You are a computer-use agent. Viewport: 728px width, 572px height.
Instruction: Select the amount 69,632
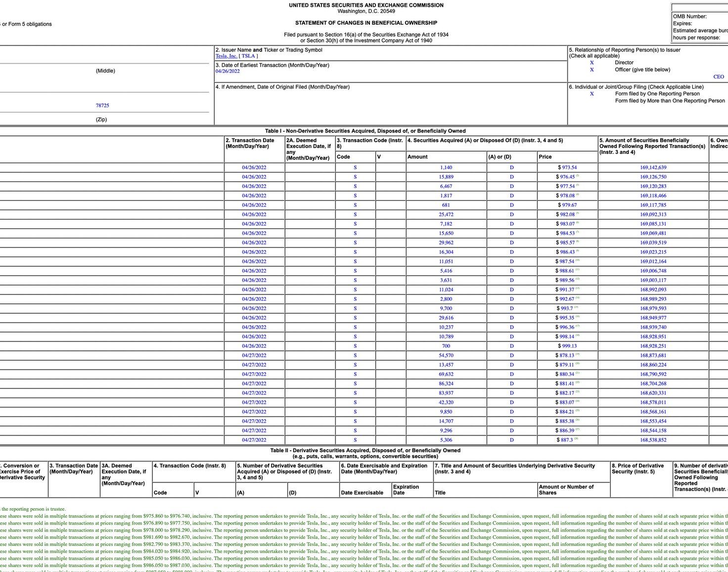point(446,375)
